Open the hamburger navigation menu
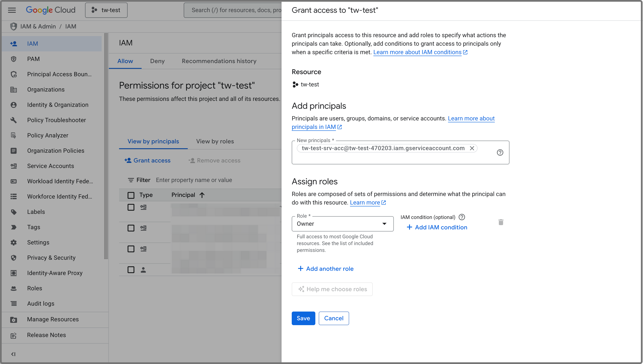643x364 pixels. 12,10
